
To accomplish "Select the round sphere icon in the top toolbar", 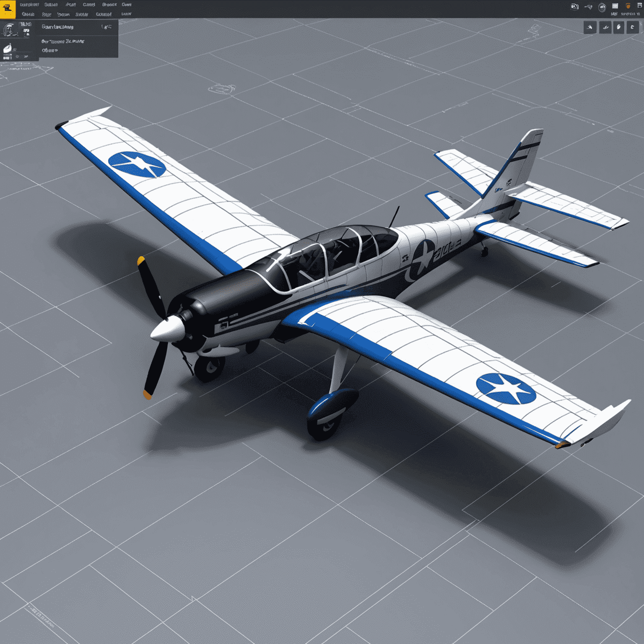I will point(602,7).
